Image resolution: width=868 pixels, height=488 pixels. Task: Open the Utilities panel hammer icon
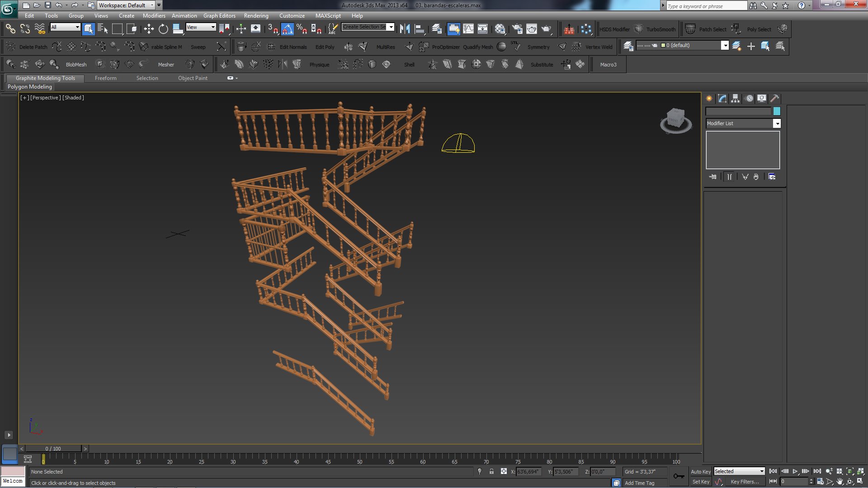click(774, 99)
